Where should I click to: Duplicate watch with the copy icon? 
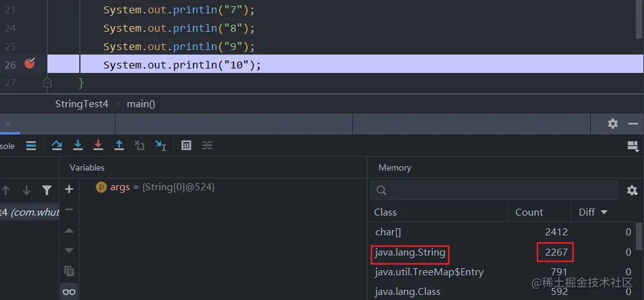pos(69,271)
